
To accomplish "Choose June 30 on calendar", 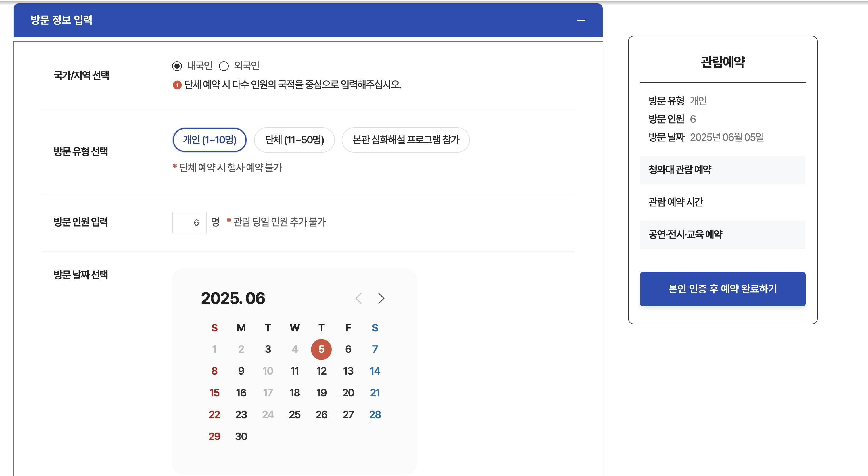I will tap(241, 436).
